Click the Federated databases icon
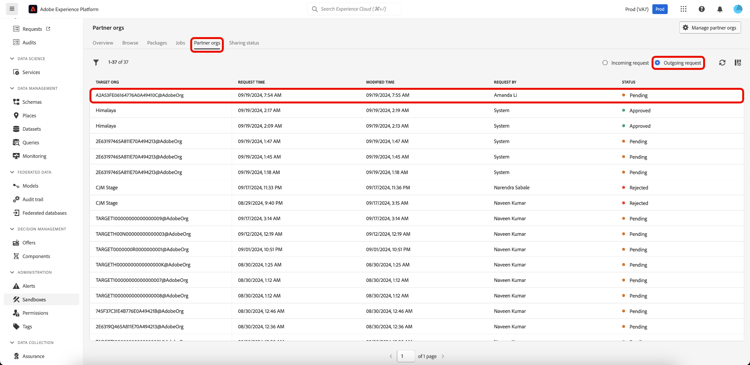 pyautogui.click(x=16, y=212)
